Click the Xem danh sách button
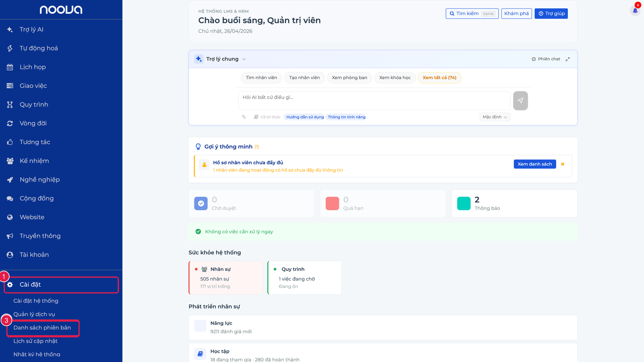Viewport: 644px width, 362px height. (535, 164)
